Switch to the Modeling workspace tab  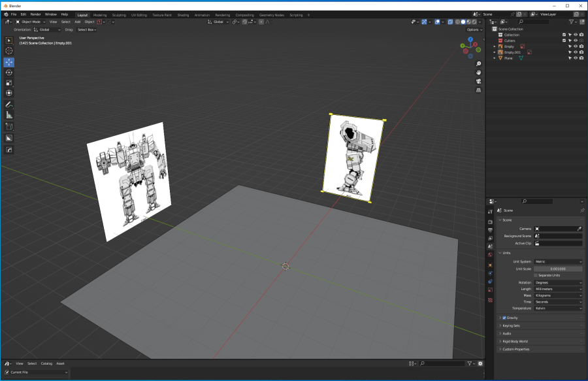pyautogui.click(x=100, y=15)
